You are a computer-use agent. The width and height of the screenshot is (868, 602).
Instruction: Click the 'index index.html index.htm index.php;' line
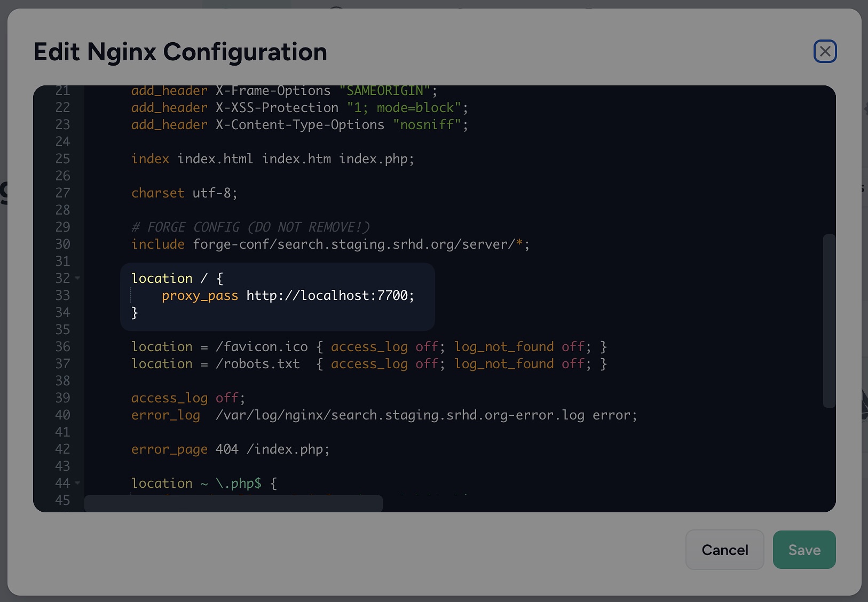coord(273,159)
